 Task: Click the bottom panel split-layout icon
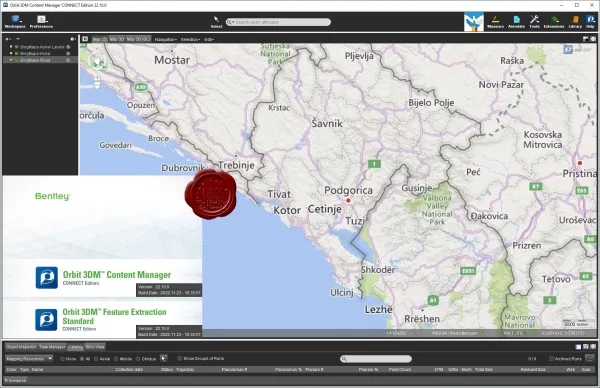pyautogui.click(x=578, y=347)
